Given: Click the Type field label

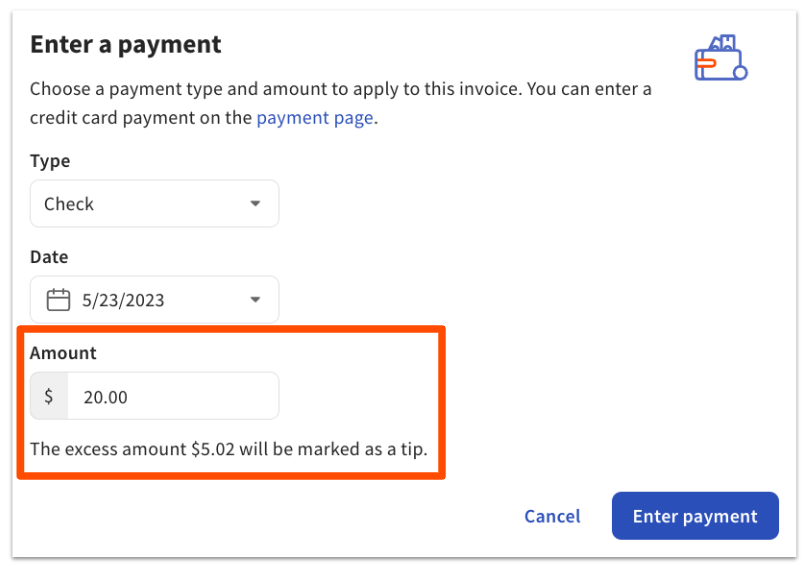Looking at the screenshot, I should tap(50, 161).
